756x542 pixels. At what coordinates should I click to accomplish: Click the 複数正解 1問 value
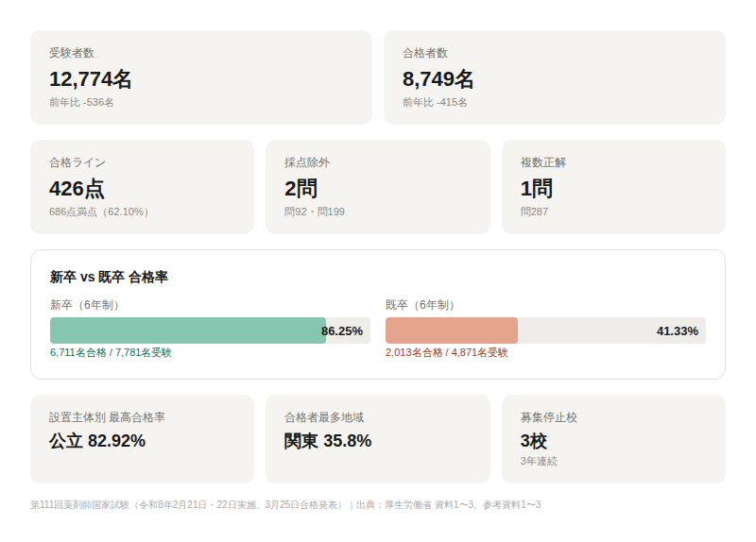pyautogui.click(x=537, y=189)
